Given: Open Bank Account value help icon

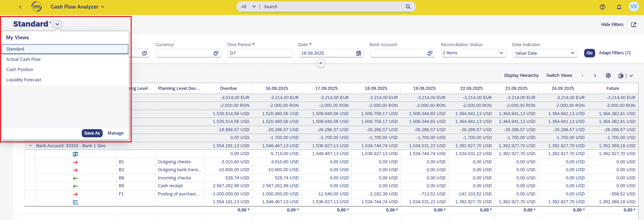Looking at the screenshot, I should pos(430,53).
